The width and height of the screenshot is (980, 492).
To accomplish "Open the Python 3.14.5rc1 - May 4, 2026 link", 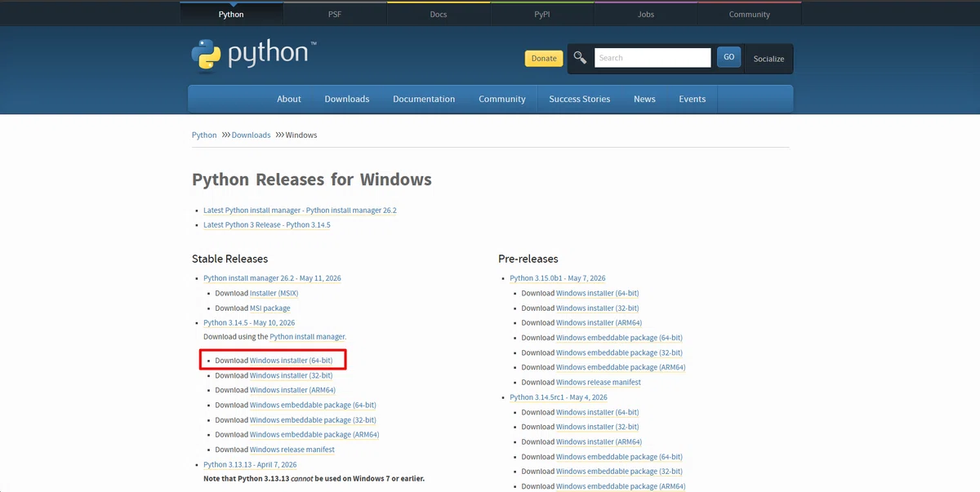I will 559,397.
